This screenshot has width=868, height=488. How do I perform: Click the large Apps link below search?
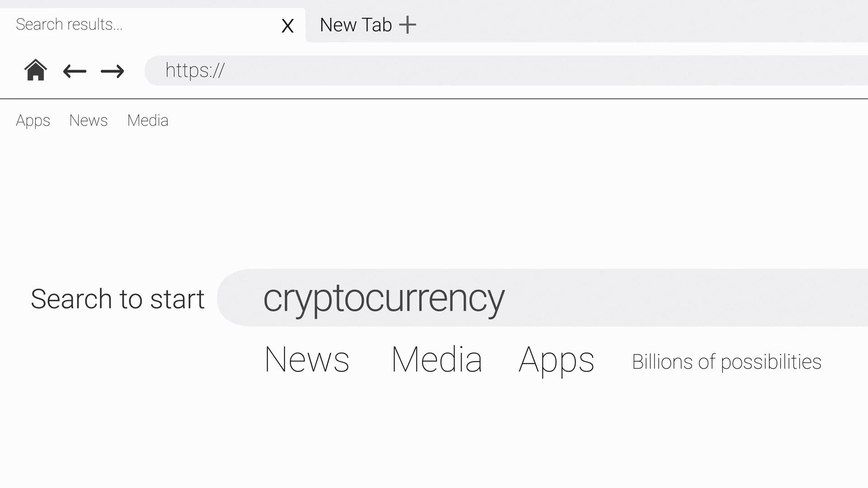[556, 360]
